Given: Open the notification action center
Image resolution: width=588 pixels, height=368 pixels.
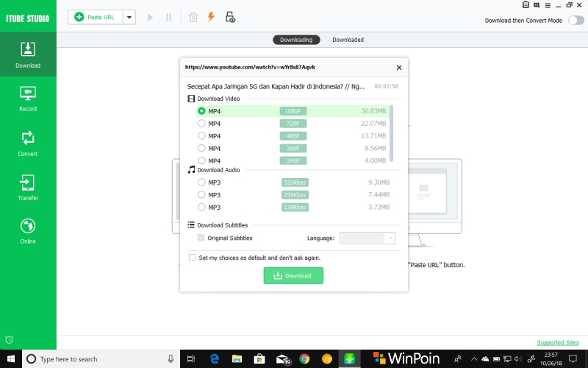Looking at the screenshot, I should tap(573, 358).
